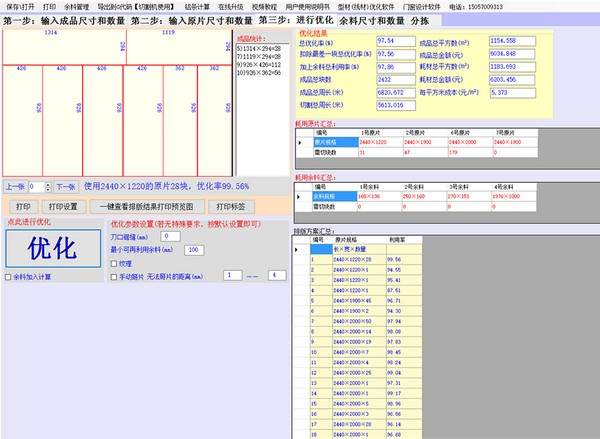Click the 刀口细缝 kerf width input field
The height and width of the screenshot is (439, 600).
pyautogui.click(x=170, y=236)
